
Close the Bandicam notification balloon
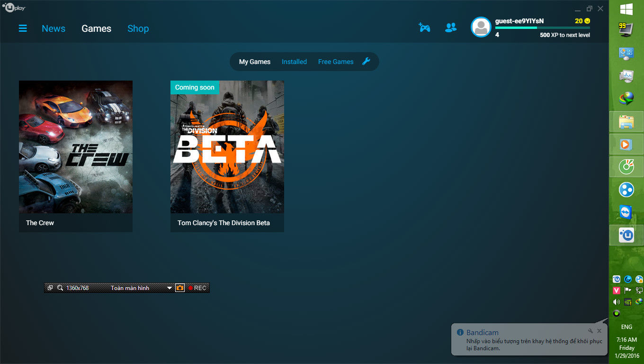599,331
